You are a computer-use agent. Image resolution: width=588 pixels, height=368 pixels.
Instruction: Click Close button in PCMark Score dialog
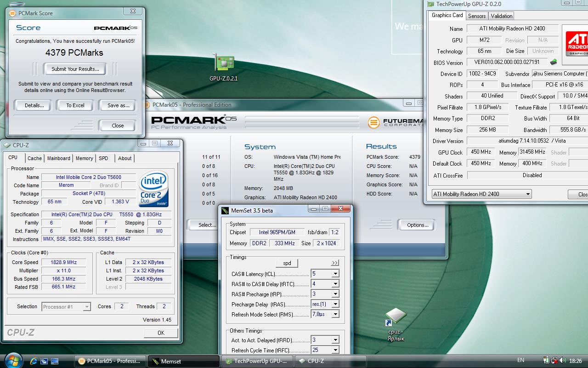pos(118,126)
